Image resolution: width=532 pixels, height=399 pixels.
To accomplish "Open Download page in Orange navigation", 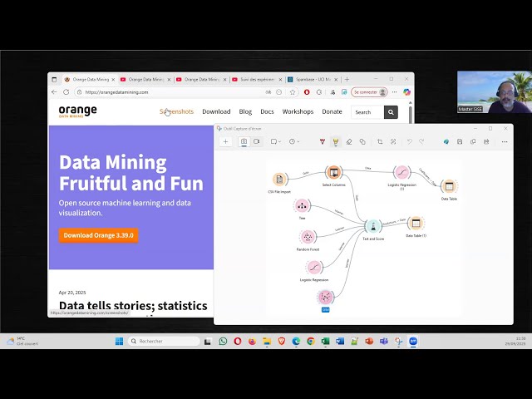I will [x=216, y=111].
